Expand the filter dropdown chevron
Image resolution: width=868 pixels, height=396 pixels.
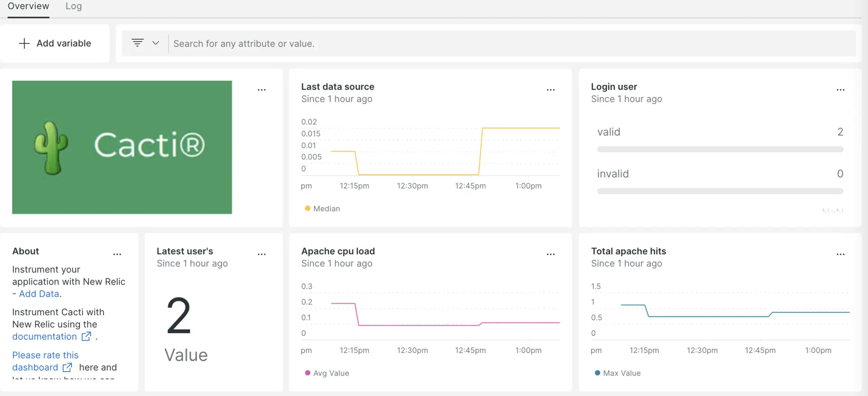(156, 43)
